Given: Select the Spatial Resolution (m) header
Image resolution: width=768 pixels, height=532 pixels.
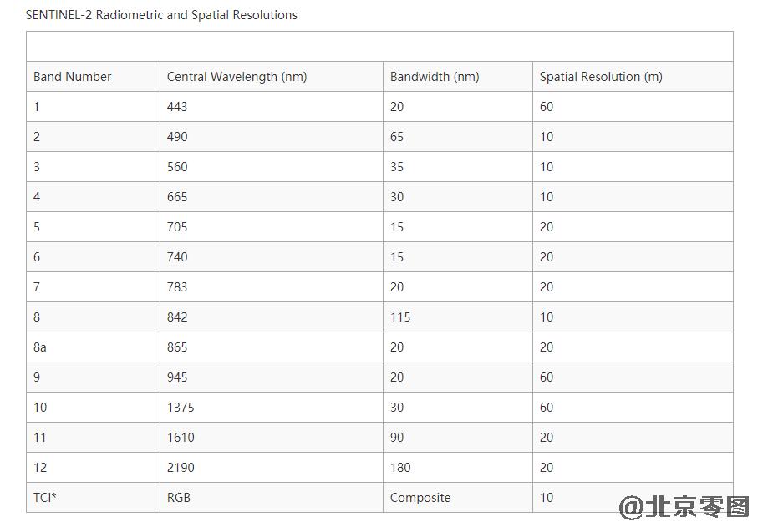Looking at the screenshot, I should (x=601, y=77).
